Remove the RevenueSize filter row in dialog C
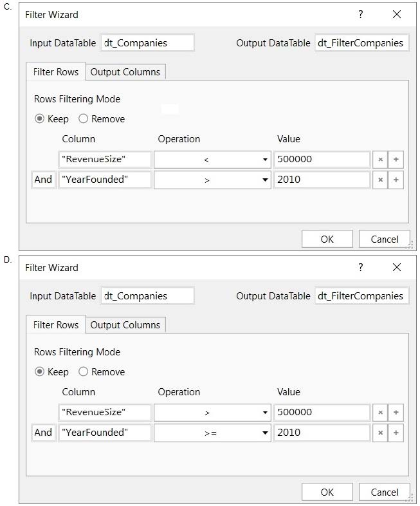This screenshot has width=420, height=506. (x=380, y=160)
